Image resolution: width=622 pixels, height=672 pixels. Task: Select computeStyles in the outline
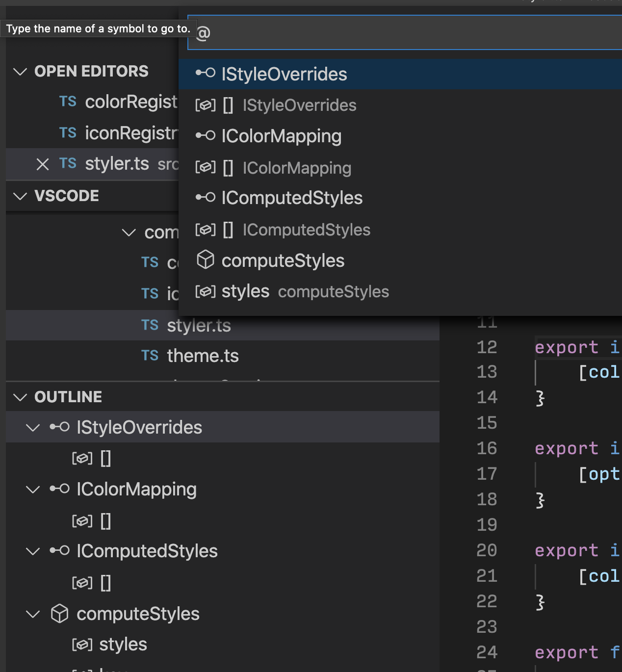click(223, 614)
